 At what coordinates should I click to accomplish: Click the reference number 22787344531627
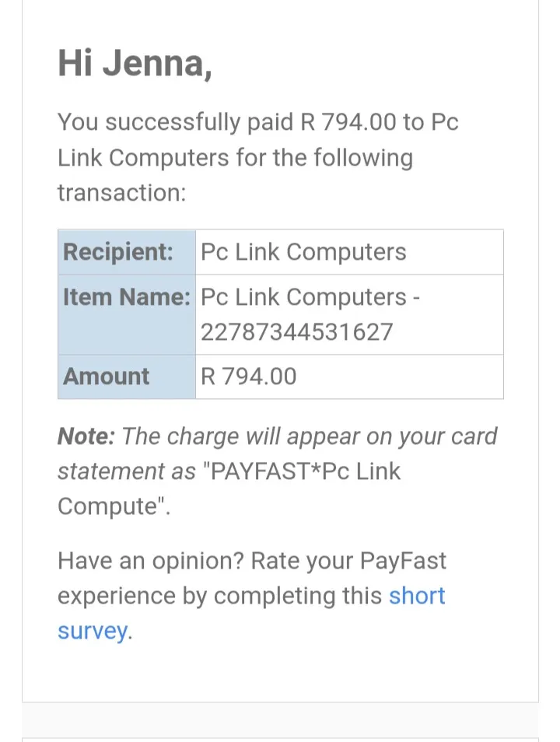(296, 332)
